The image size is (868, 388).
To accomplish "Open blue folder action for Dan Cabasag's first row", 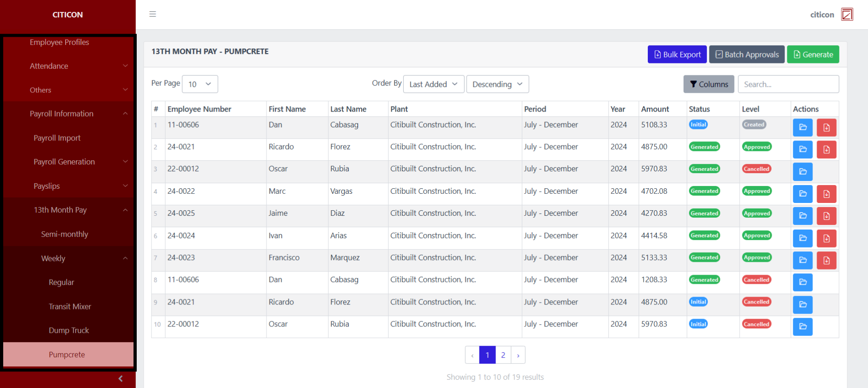I will [802, 128].
